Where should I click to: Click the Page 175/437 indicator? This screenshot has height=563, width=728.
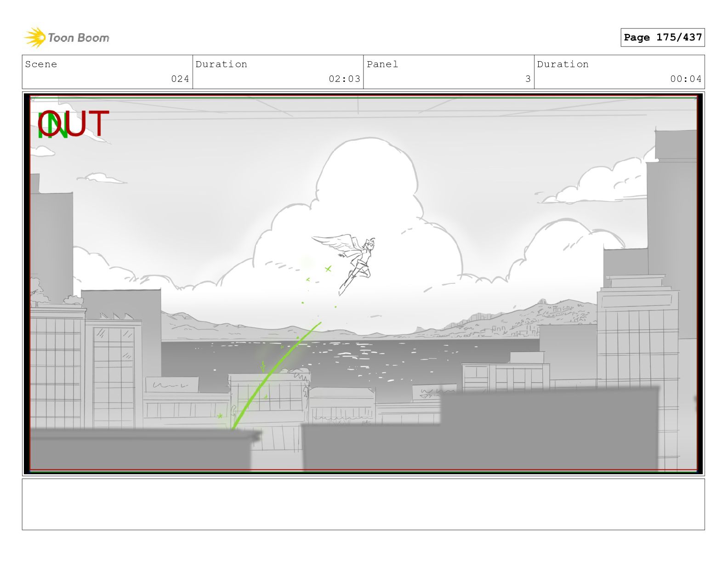pos(662,37)
